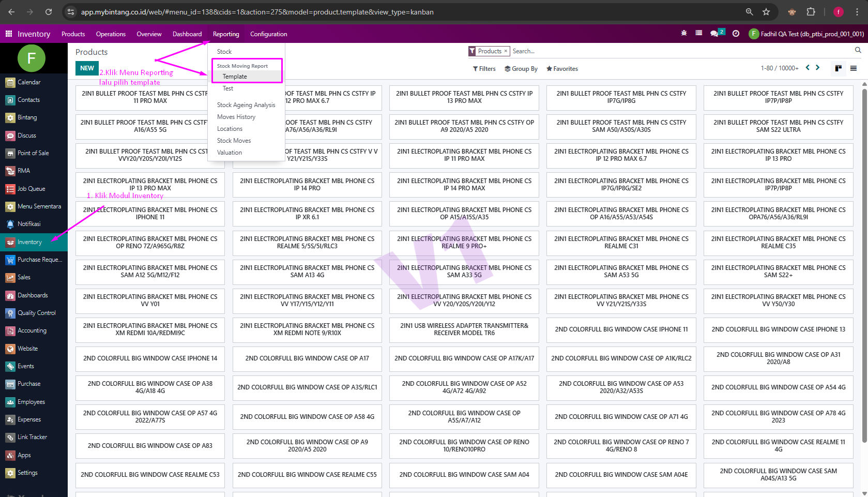Image resolution: width=868 pixels, height=497 pixels.
Task: Open the Accounting app
Action: point(34,330)
